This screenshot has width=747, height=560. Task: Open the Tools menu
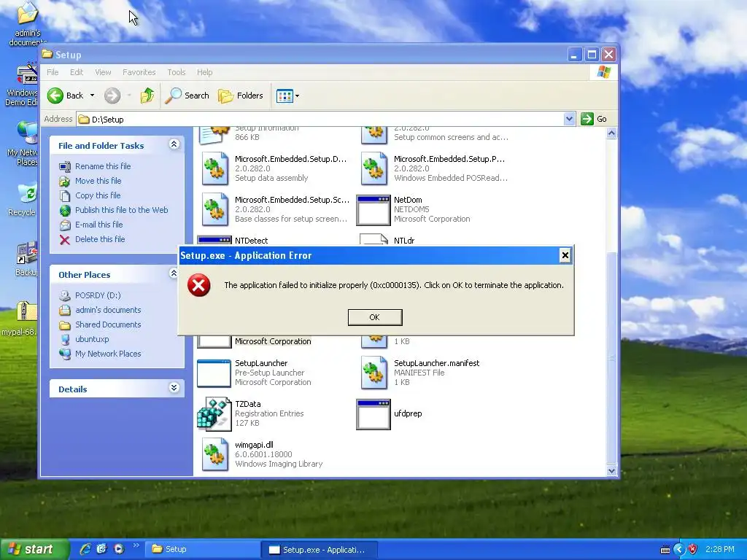click(177, 72)
